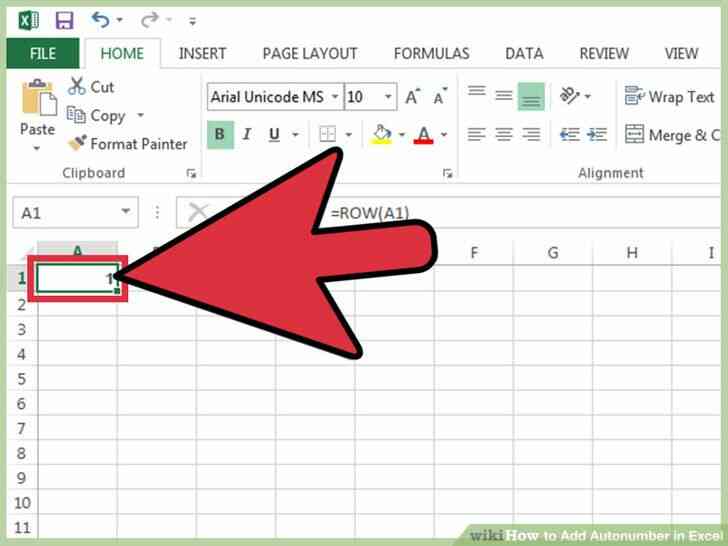
Task: Open the PAGE LAYOUT tab
Action: click(x=310, y=53)
